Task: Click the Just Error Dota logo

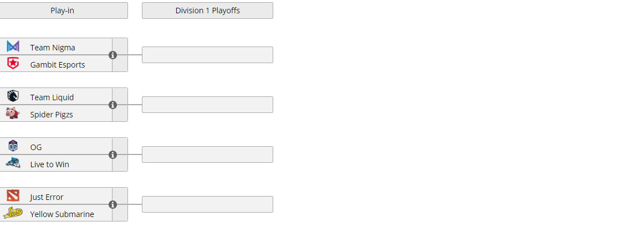Action: click(13, 196)
